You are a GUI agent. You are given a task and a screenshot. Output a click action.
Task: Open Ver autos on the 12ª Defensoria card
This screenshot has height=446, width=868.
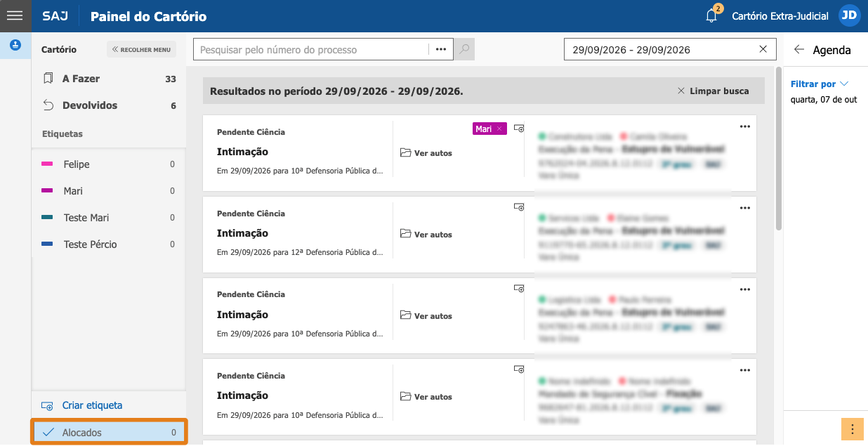click(426, 235)
